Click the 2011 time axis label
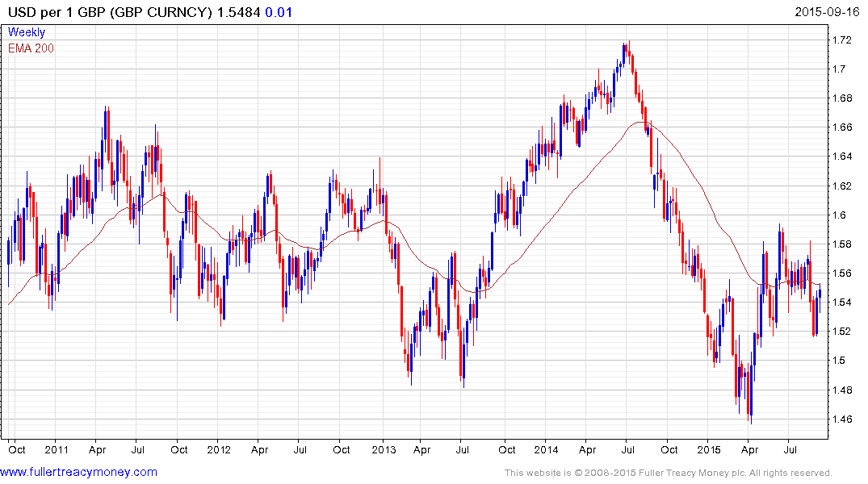 tap(57, 449)
